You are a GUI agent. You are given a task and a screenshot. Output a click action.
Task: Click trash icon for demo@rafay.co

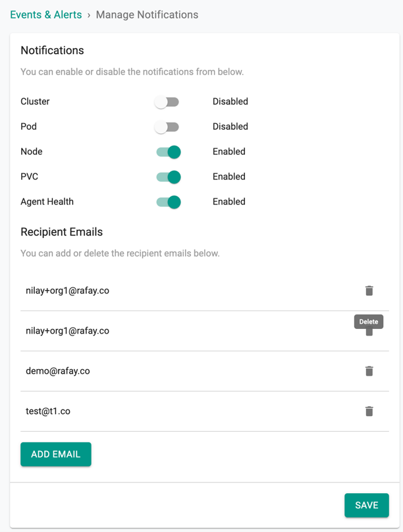369,371
